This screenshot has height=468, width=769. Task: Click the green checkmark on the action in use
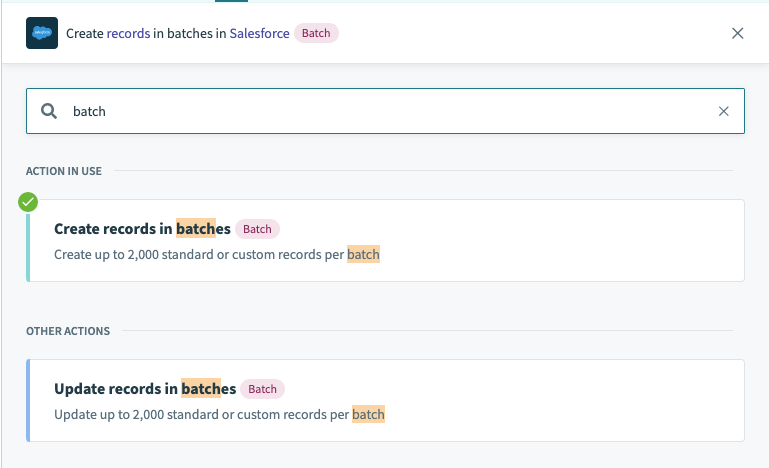[x=28, y=202]
